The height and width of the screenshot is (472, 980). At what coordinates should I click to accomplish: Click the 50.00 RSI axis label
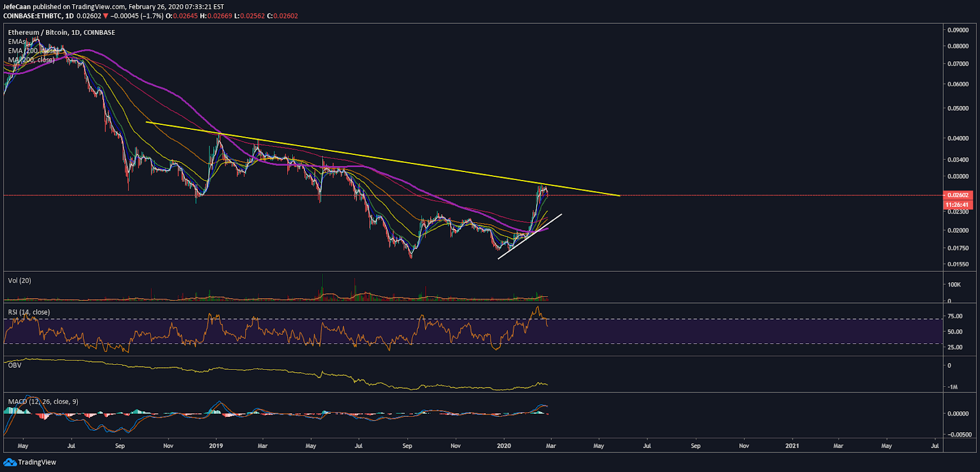pyautogui.click(x=955, y=332)
